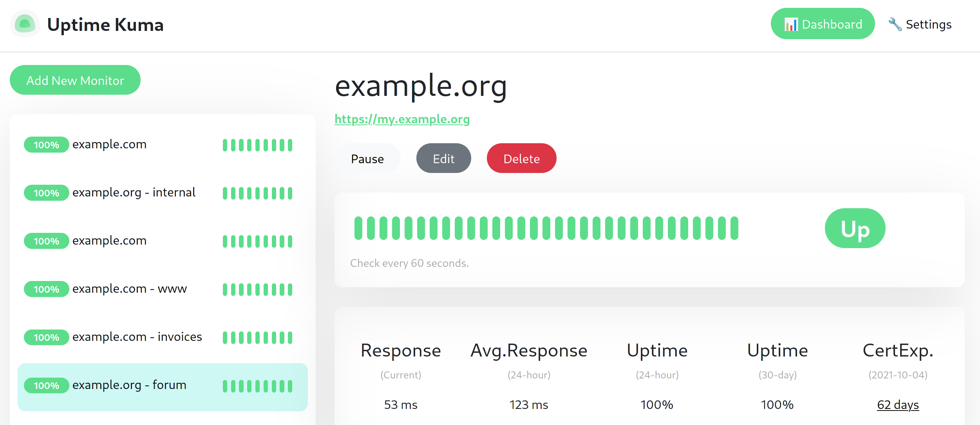980x425 pixels.
Task: Click the Avg.Response column heading
Action: tap(529, 350)
